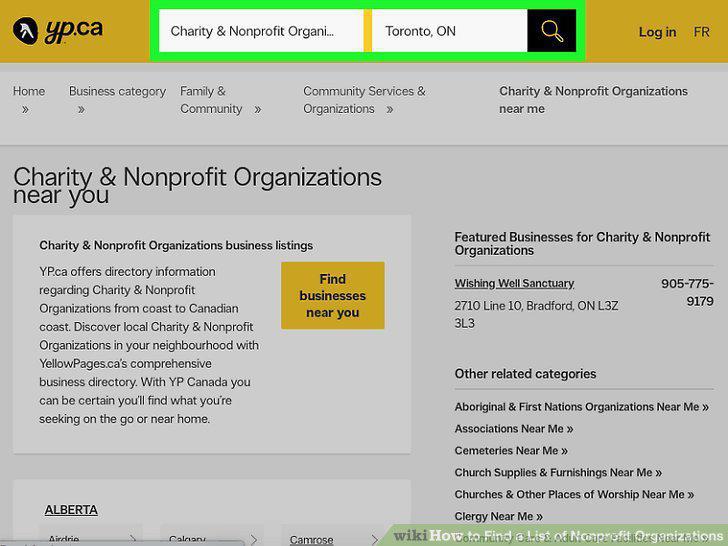This screenshot has width=728, height=546.
Task: Switch language with the FR link
Action: 702,32
